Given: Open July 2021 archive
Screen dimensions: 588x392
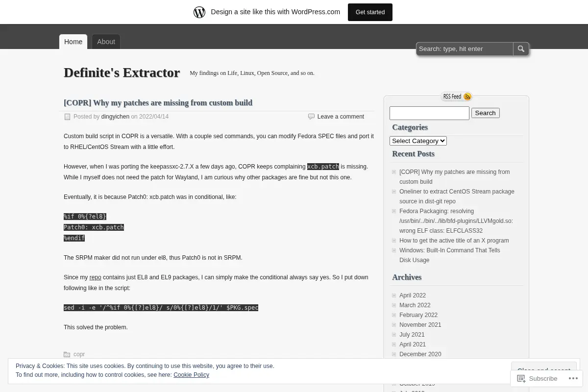Looking at the screenshot, I should (x=412, y=335).
